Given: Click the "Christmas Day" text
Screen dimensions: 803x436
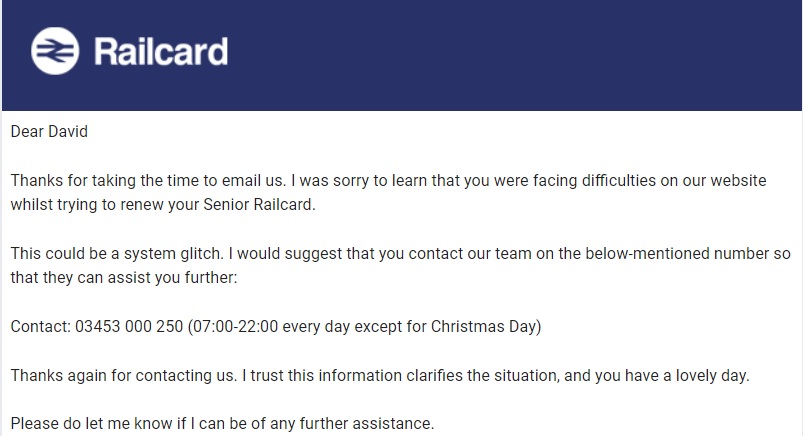Looking at the screenshot, I should [489, 326].
